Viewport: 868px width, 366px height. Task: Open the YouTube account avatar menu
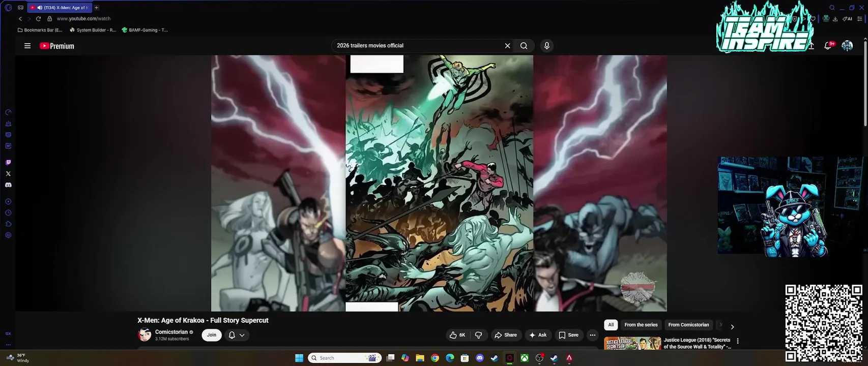click(847, 46)
